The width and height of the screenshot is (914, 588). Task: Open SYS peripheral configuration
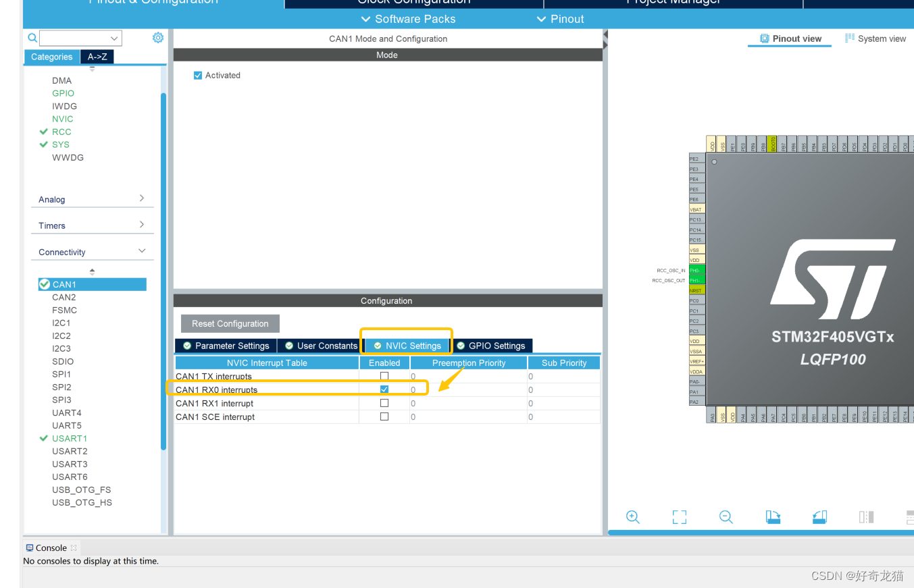click(61, 144)
